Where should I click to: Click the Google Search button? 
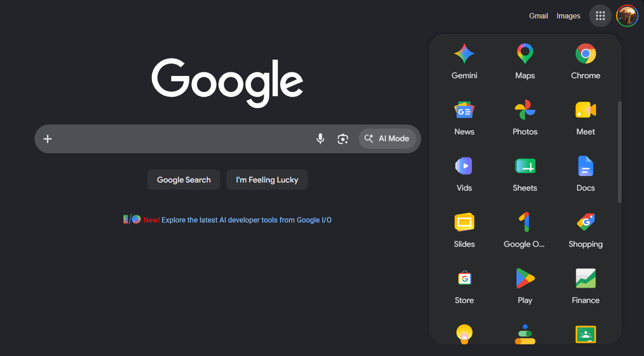point(184,180)
